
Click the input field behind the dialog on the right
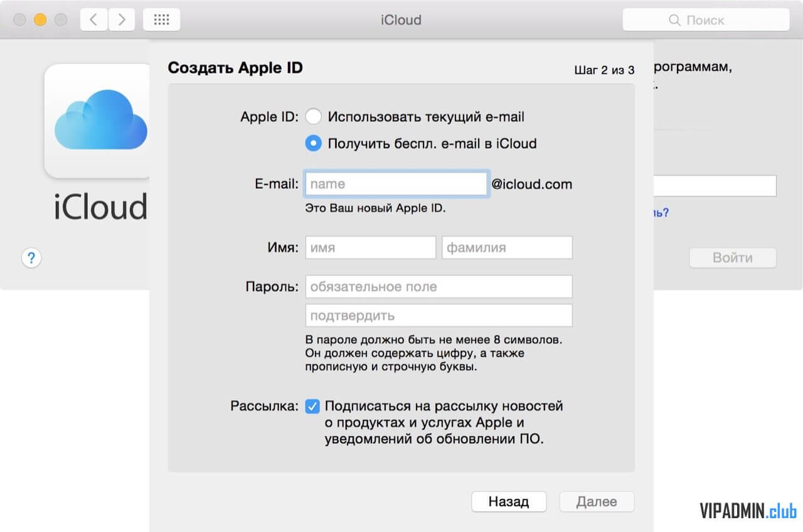pos(715,186)
